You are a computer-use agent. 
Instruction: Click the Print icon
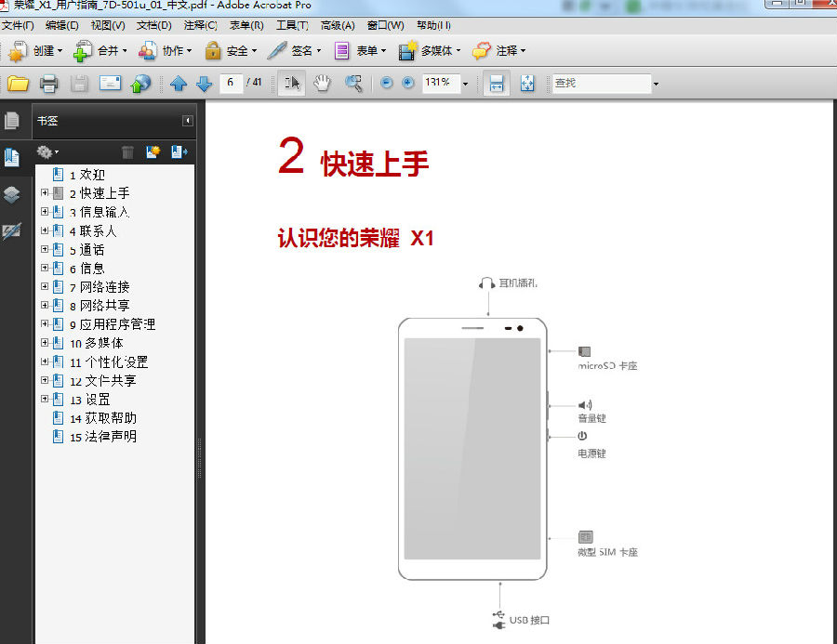[48, 84]
